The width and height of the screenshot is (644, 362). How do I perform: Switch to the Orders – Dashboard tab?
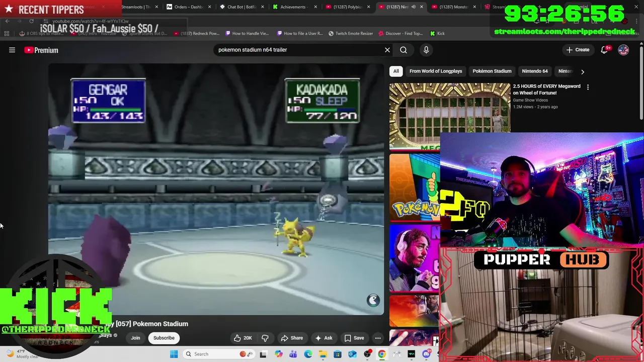pyautogui.click(x=188, y=7)
